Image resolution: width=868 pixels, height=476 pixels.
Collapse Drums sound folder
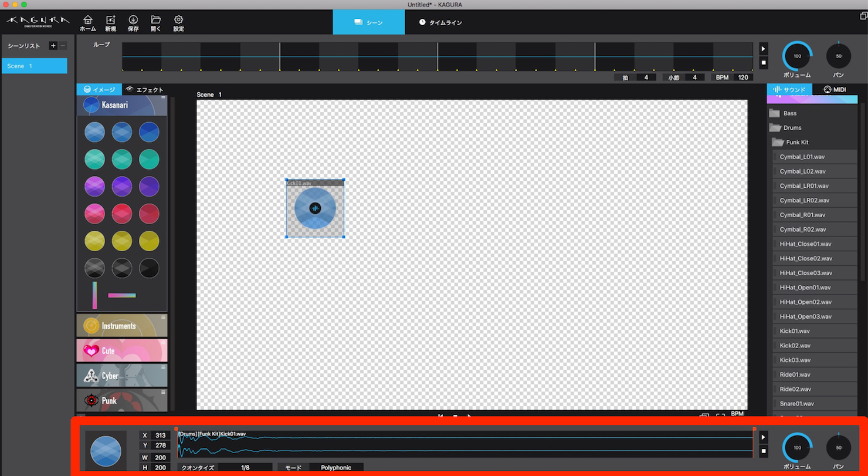pyautogui.click(x=812, y=127)
